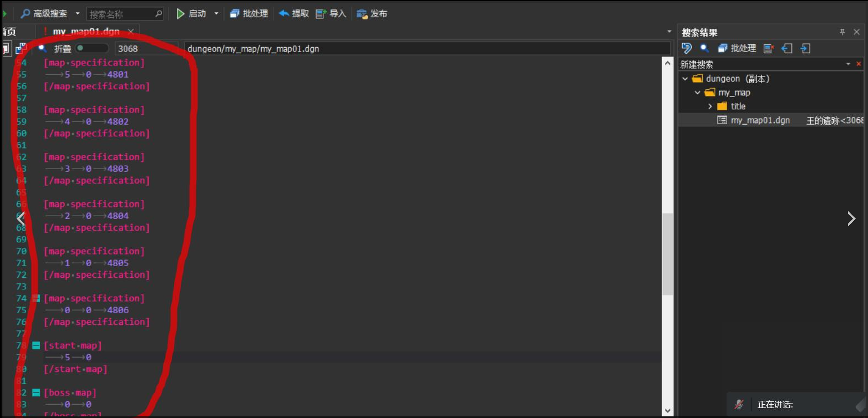Click the red X beside 新建搜索
Image resolution: width=868 pixels, height=418 pixels.
click(859, 64)
